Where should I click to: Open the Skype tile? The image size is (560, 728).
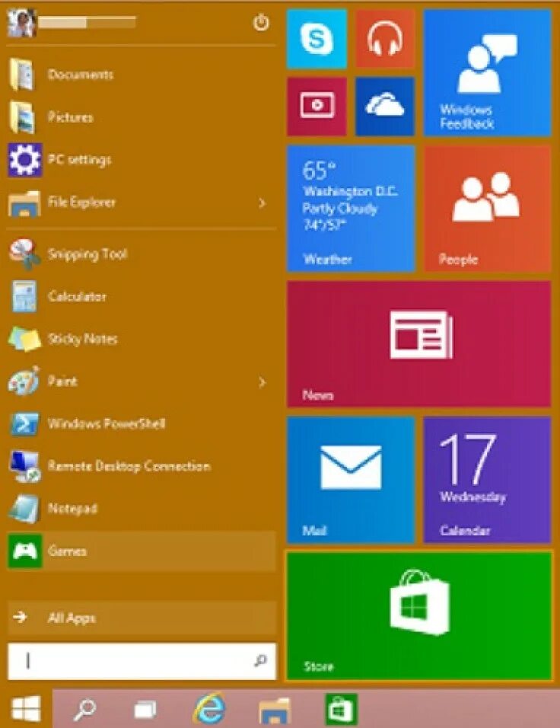[x=317, y=39]
